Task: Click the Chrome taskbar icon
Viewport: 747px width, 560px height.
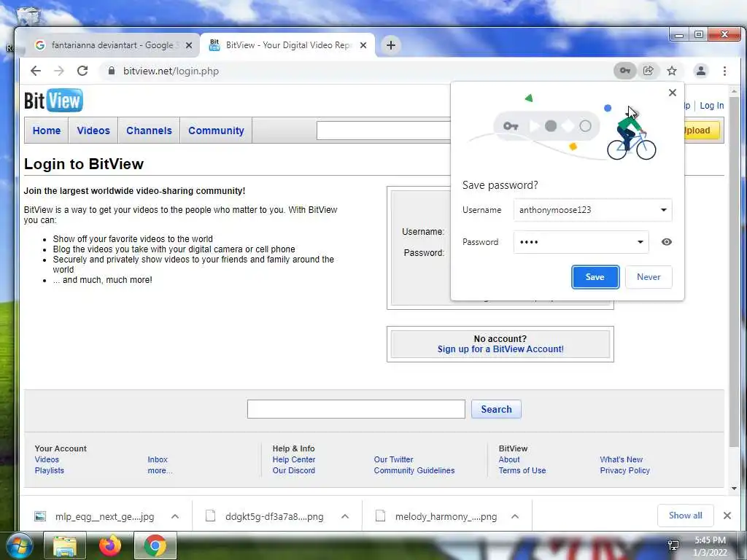Action: [155, 545]
